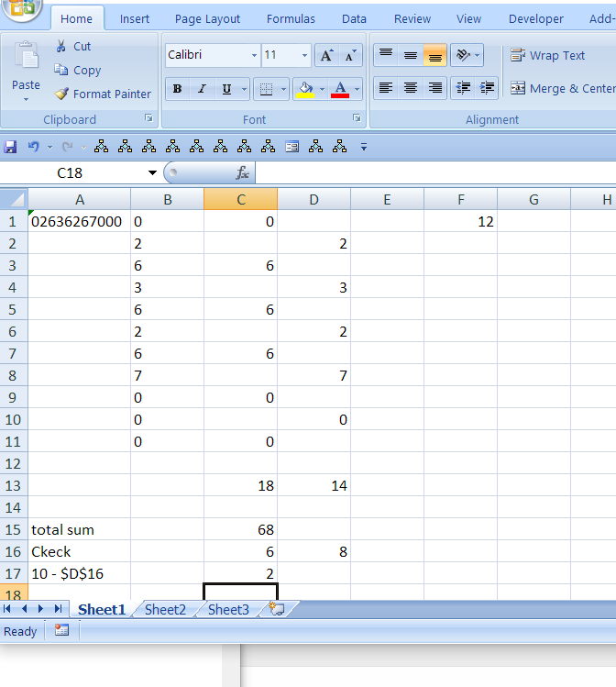The width and height of the screenshot is (616, 687).
Task: Open the Data ribbon tab
Action: [354, 19]
